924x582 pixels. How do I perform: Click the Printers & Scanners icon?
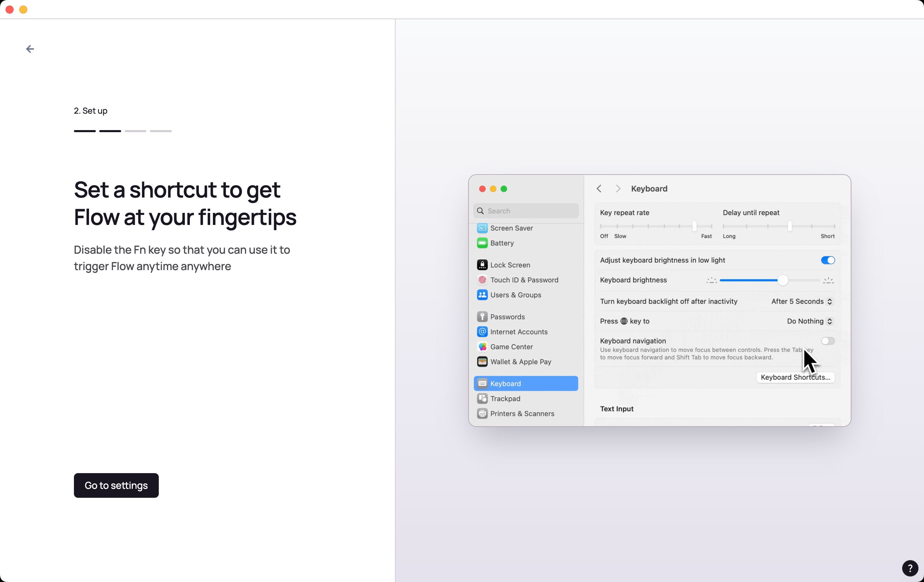(x=482, y=413)
